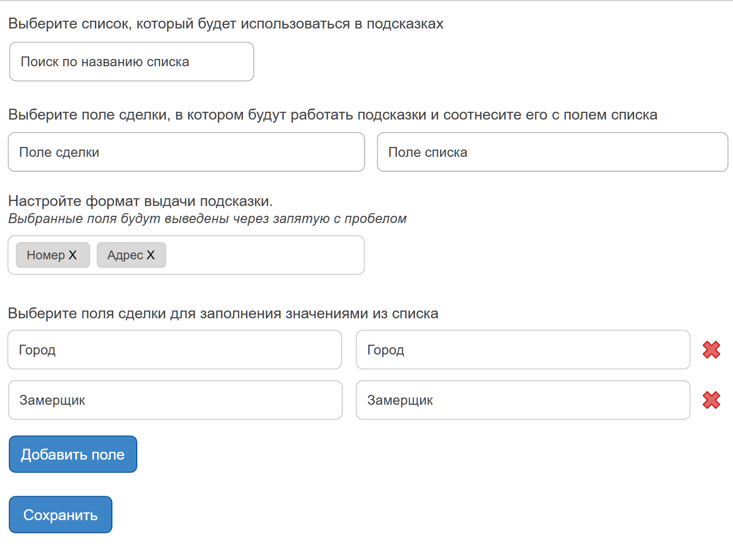733x560 pixels.
Task: Open the right Город list field selector
Action: click(x=523, y=350)
